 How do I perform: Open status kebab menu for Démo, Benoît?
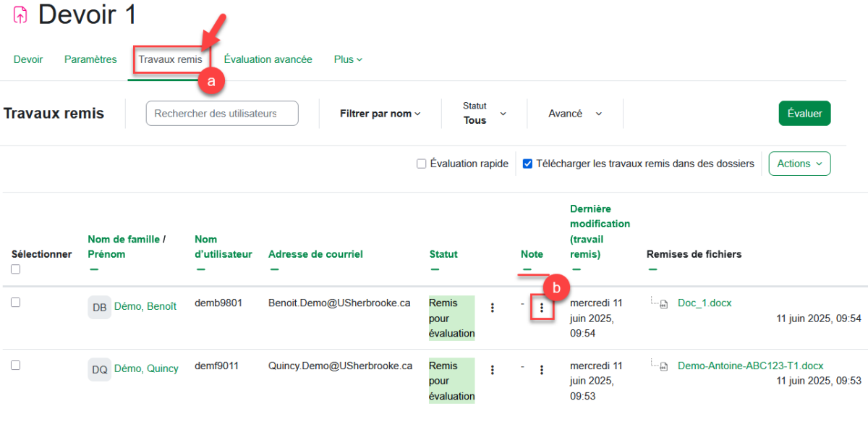click(493, 308)
